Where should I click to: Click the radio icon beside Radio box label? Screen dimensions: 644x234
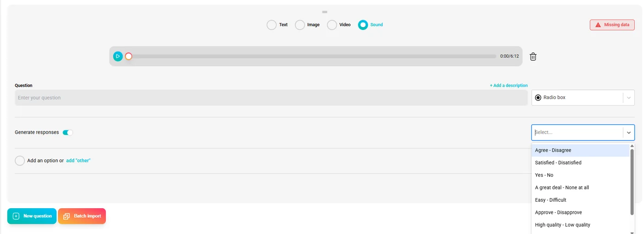(x=538, y=98)
